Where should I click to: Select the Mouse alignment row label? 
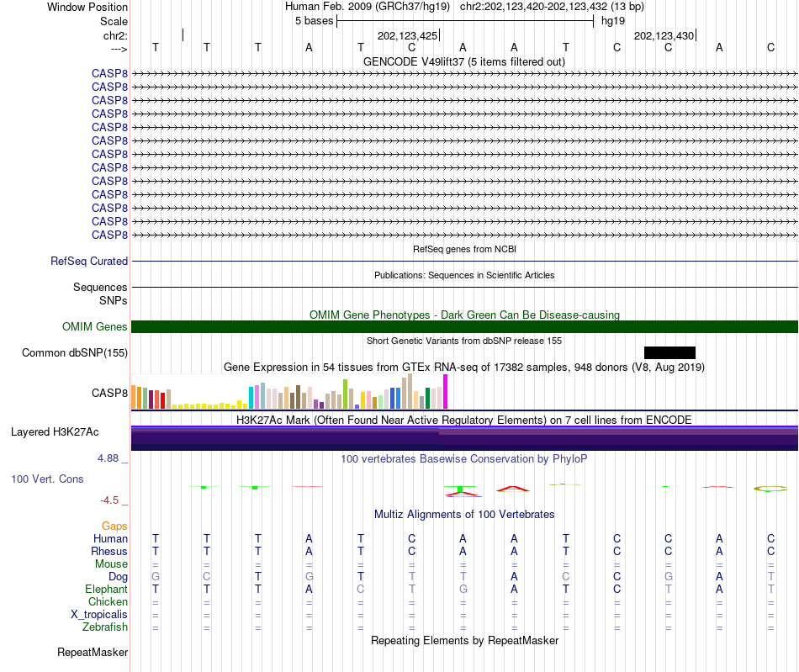111,564
